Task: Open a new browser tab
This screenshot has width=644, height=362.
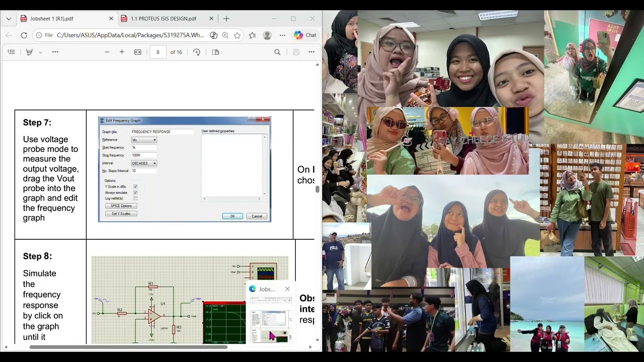Action: point(226,19)
